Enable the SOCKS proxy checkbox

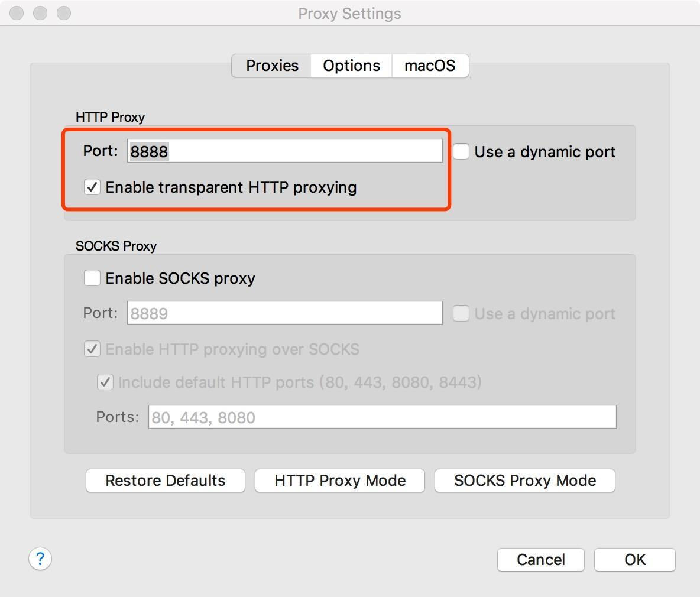pos(92,278)
